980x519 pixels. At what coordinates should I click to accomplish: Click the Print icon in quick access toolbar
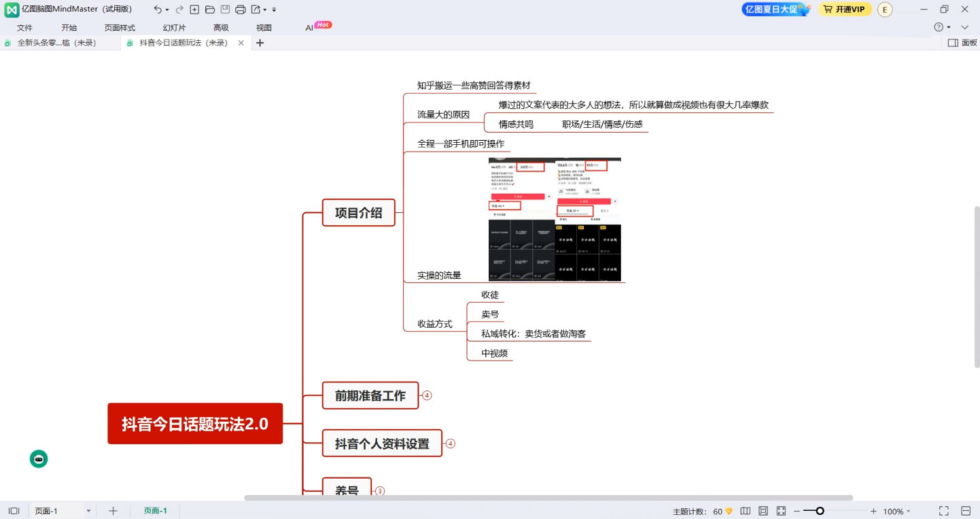coord(240,10)
